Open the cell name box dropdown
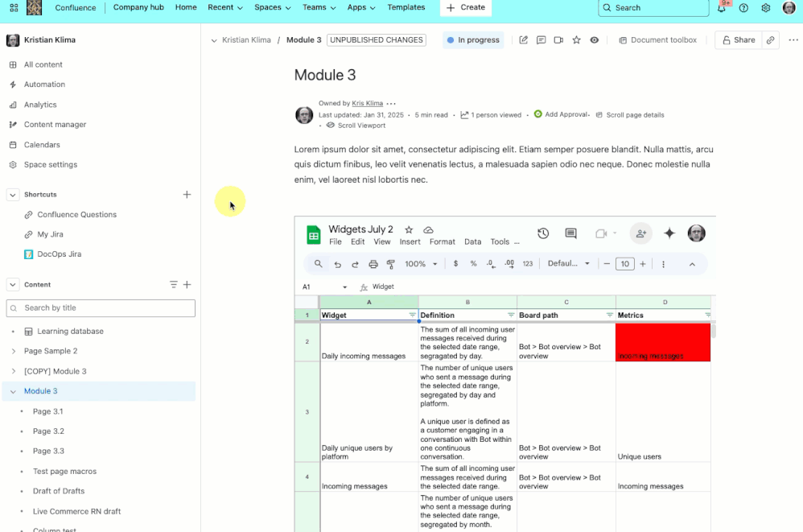The image size is (803, 532). pos(344,287)
